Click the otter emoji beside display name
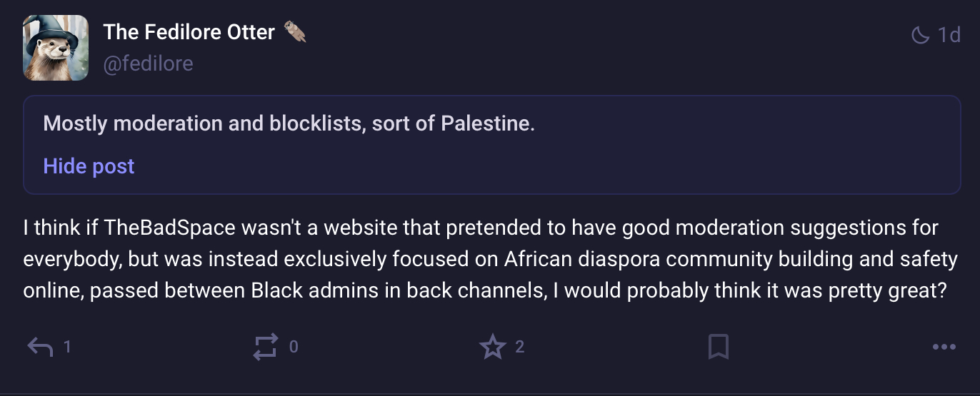The height and width of the screenshot is (396, 980). [295, 32]
